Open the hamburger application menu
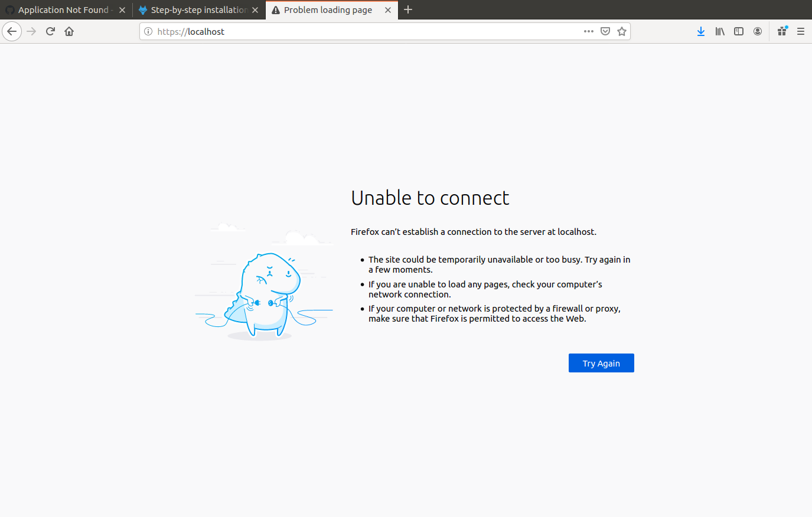 pos(801,31)
